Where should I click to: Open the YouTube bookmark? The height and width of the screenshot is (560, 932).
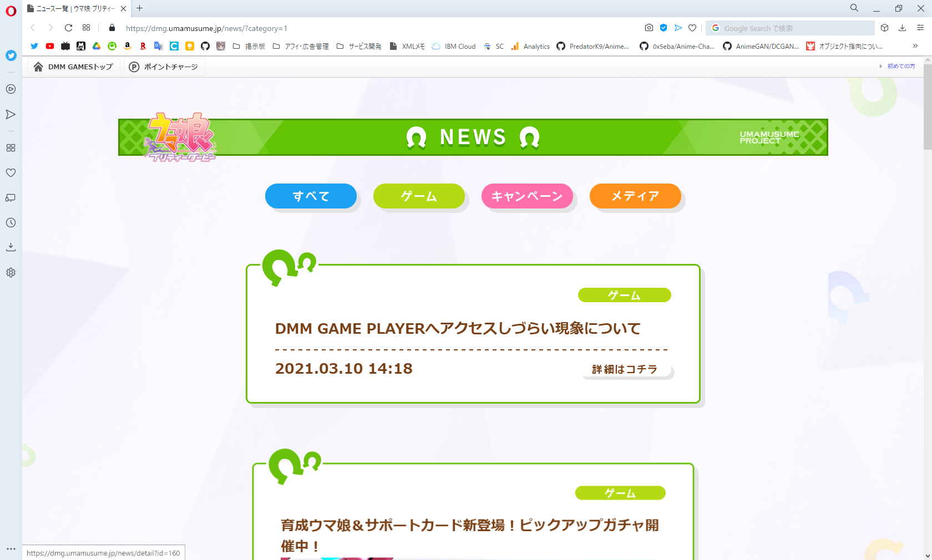tap(50, 46)
